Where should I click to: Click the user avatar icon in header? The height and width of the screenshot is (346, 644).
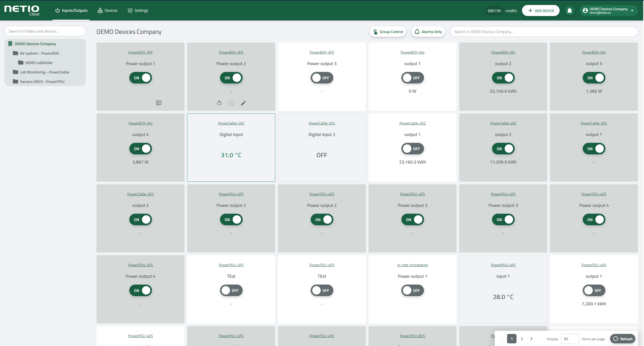coord(585,11)
